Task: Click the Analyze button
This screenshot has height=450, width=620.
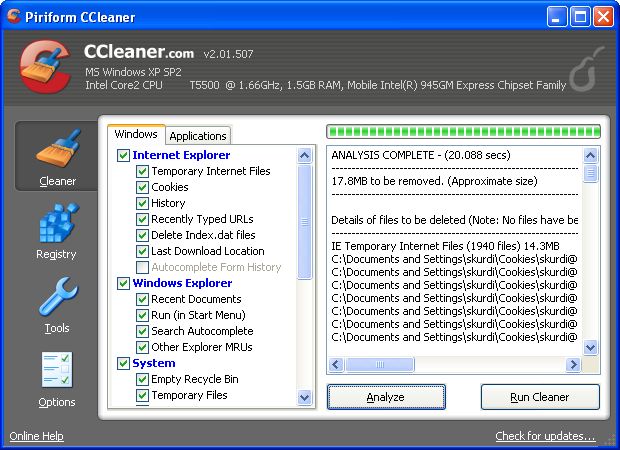Action: click(386, 397)
